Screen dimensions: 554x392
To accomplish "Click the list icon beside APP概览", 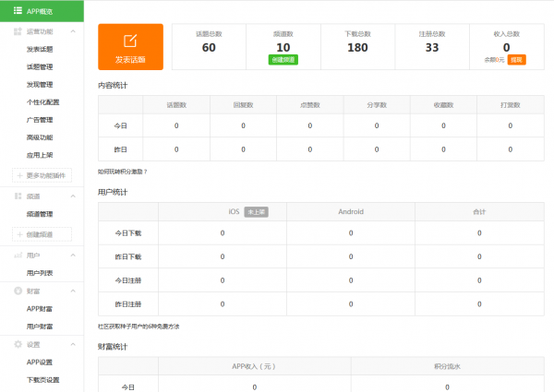I will [18, 10].
